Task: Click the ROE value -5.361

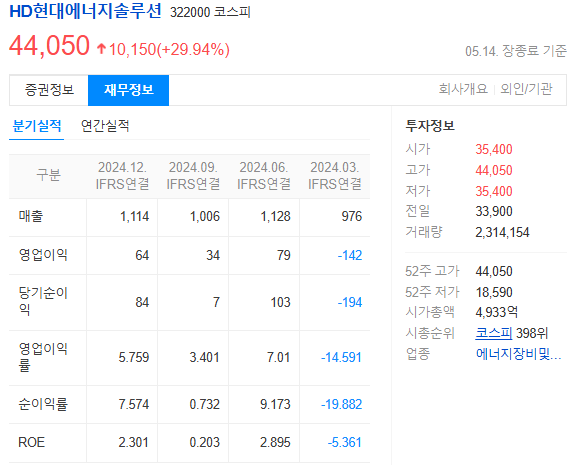Action: 344,442
